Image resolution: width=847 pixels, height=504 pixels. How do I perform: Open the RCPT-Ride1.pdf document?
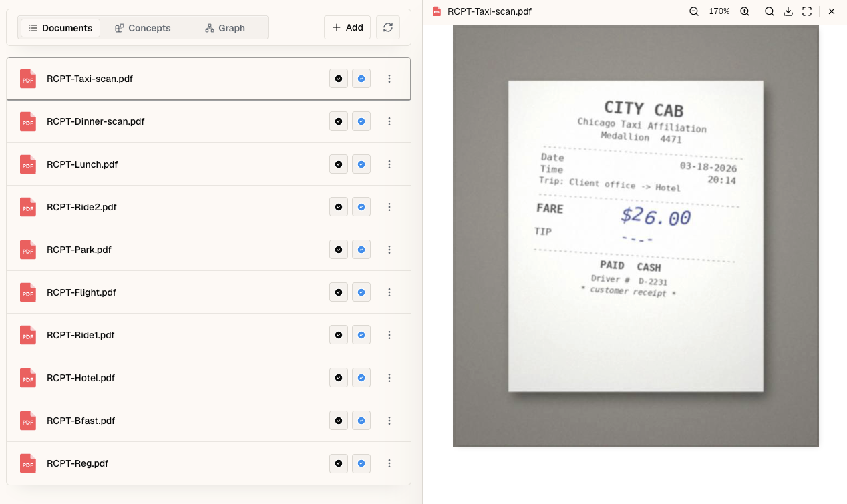[x=208, y=335]
